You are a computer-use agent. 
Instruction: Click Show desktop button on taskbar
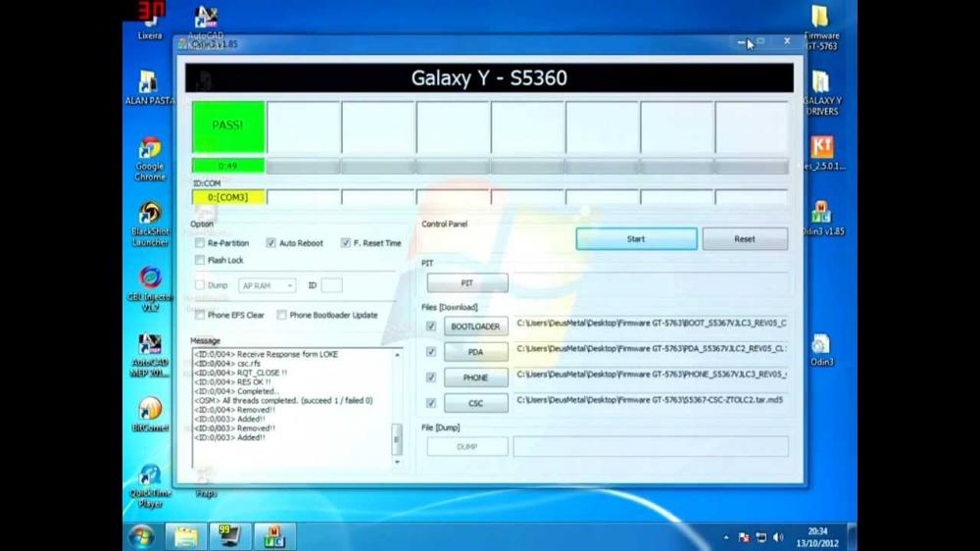[x=852, y=536]
